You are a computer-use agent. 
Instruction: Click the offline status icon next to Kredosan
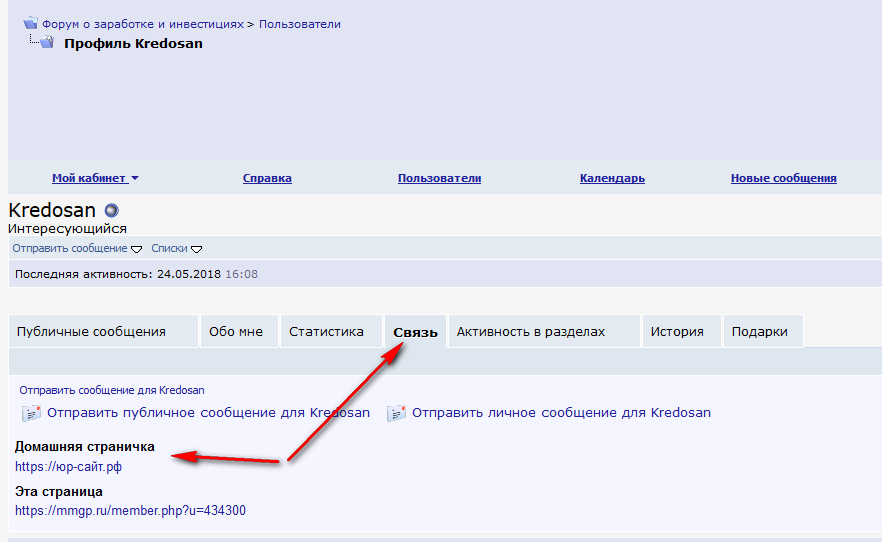click(112, 211)
